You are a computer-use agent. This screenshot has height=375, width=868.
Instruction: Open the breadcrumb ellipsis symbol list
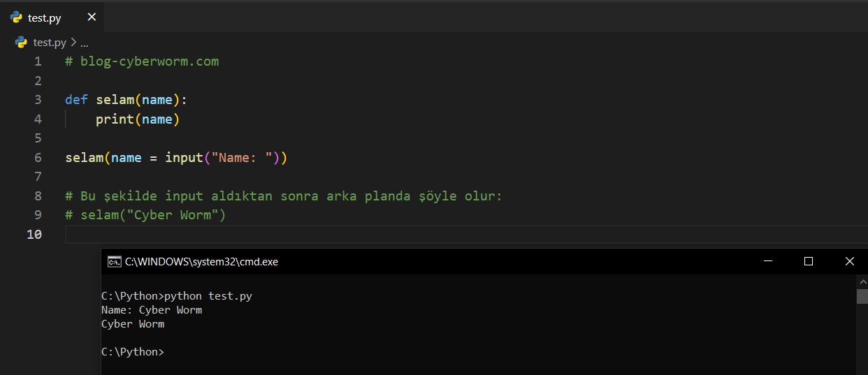point(85,43)
